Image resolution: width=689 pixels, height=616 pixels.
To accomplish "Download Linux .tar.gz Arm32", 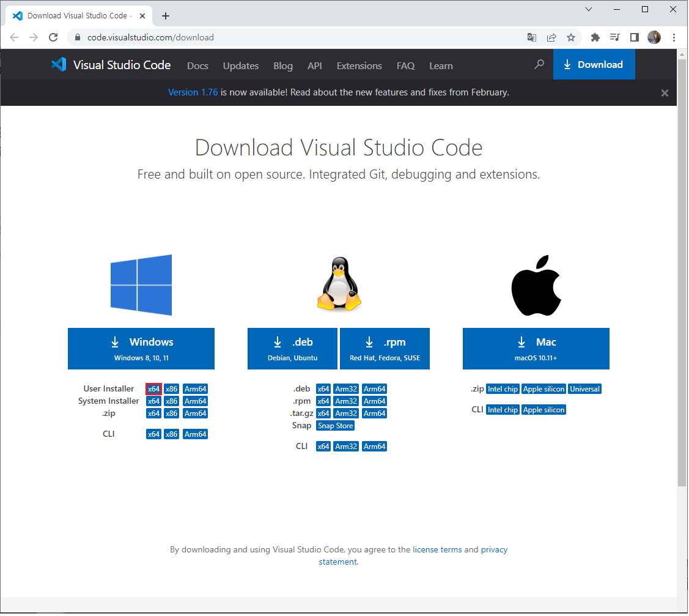I will click(346, 414).
